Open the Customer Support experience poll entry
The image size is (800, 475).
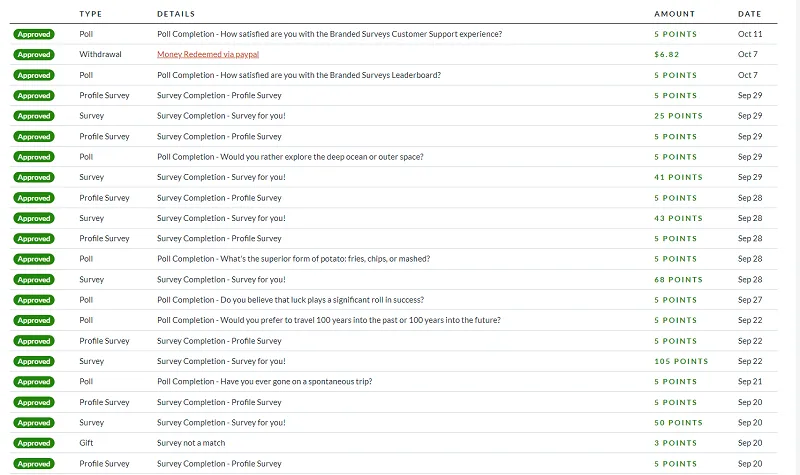[329, 34]
